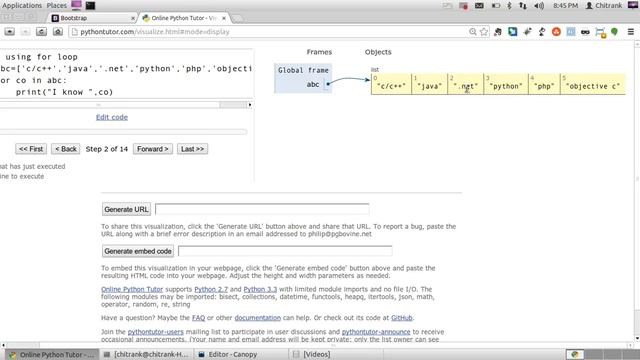Click the red recording indicator icon
Viewport: 640px width, 360px height.
pyautogui.click(x=463, y=5)
